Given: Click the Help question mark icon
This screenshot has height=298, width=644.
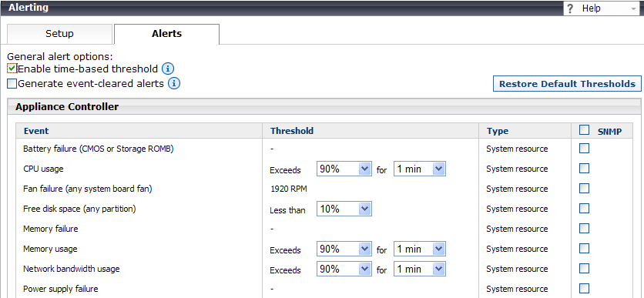Looking at the screenshot, I should tap(571, 8).
